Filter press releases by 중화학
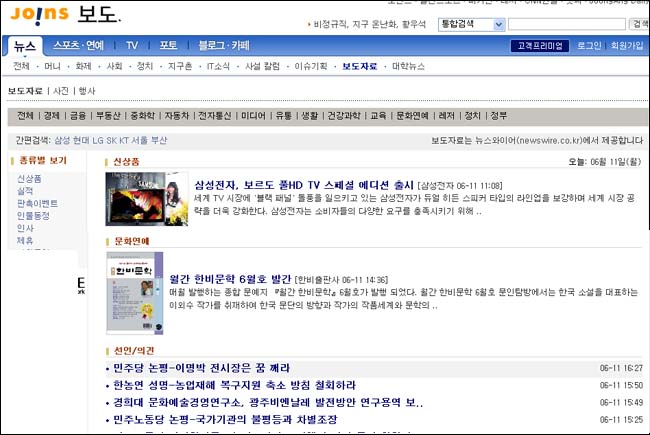Viewport: 650px width, 435px height. click(143, 116)
